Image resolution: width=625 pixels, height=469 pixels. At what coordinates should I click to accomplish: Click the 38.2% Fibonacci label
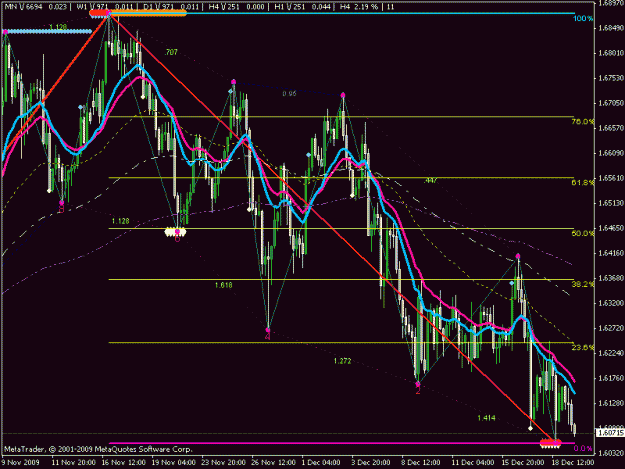pos(582,284)
